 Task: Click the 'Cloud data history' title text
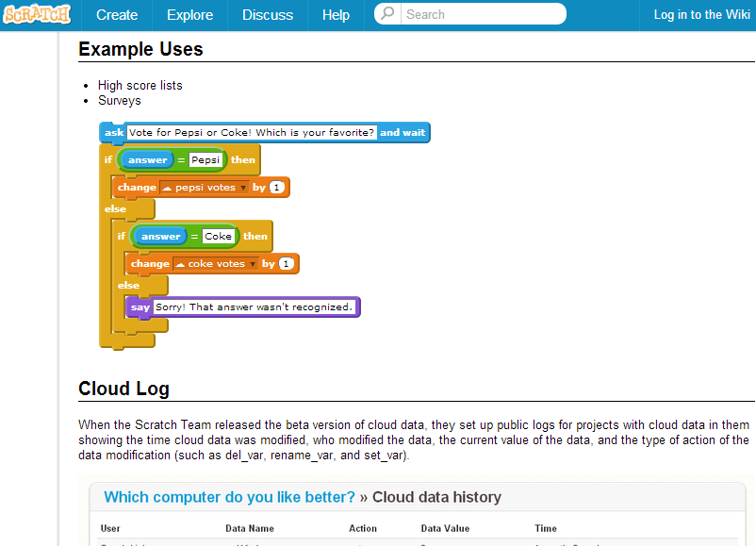[436, 497]
